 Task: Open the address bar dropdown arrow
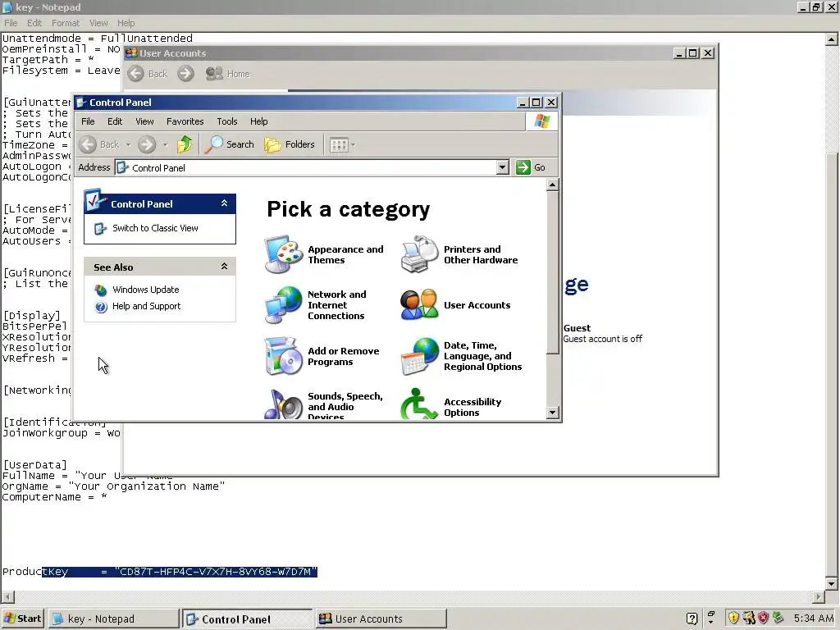pos(502,167)
